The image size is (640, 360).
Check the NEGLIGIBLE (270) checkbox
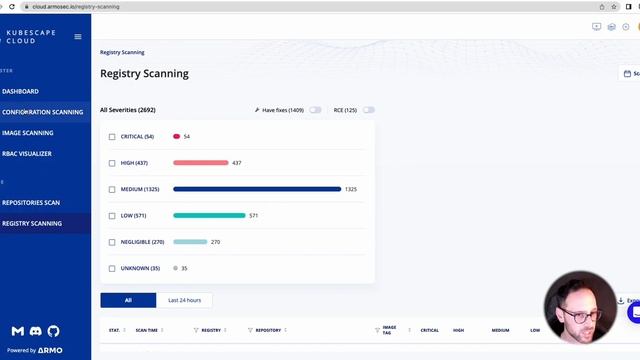[x=112, y=242]
